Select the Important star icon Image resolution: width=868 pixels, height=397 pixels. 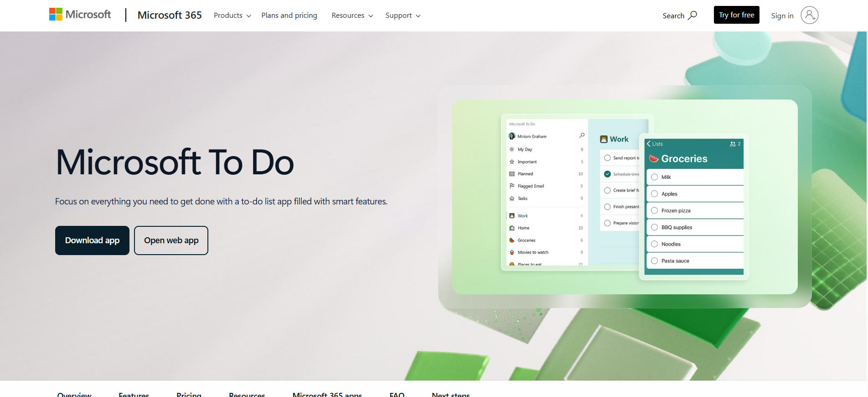pos(512,162)
